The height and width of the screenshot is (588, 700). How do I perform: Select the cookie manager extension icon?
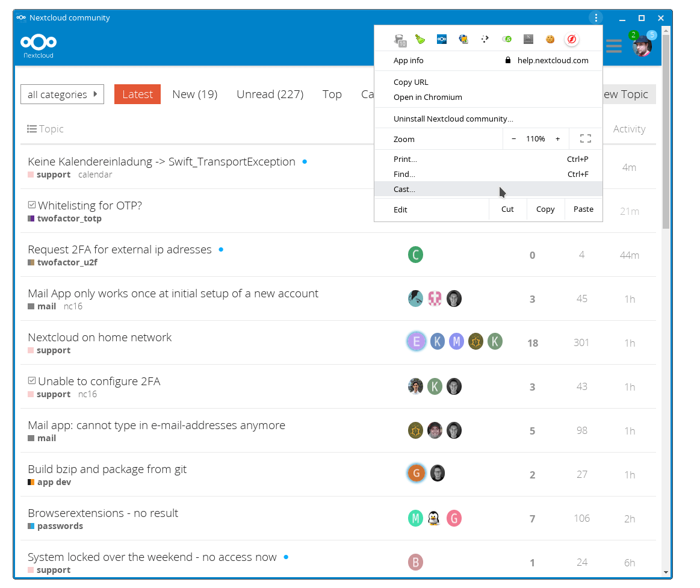(x=550, y=39)
